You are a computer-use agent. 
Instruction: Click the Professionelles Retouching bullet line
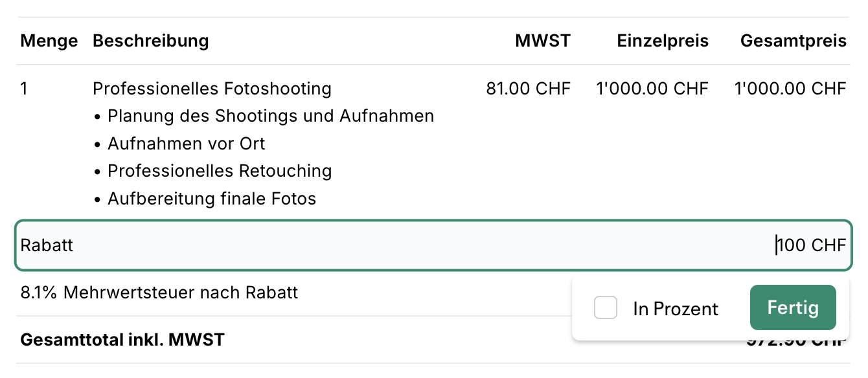pyautogui.click(x=220, y=171)
